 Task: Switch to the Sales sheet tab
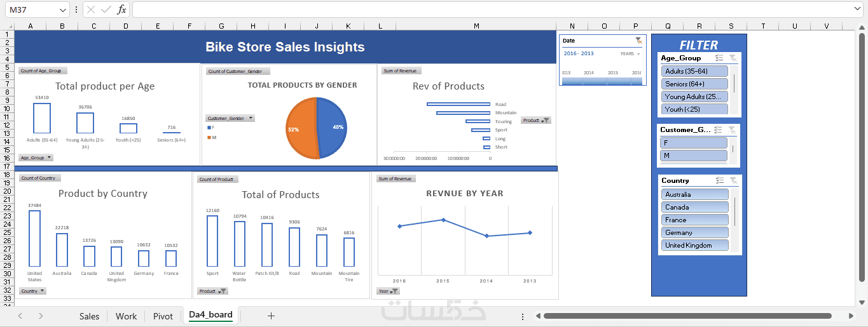point(89,316)
